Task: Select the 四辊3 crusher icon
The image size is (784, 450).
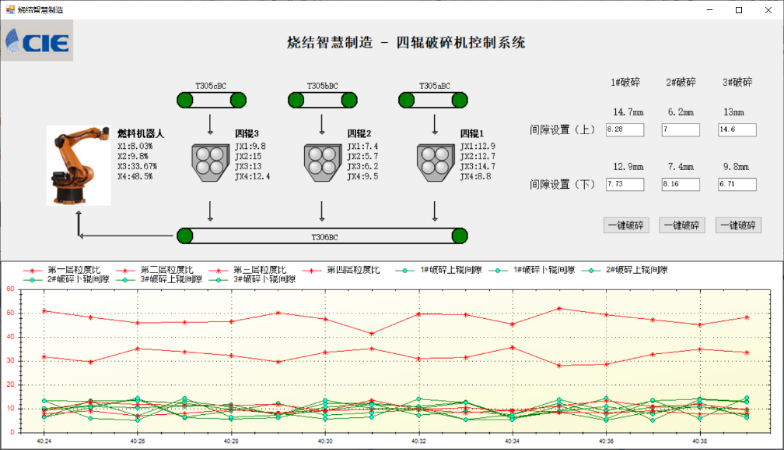Action: click(210, 161)
